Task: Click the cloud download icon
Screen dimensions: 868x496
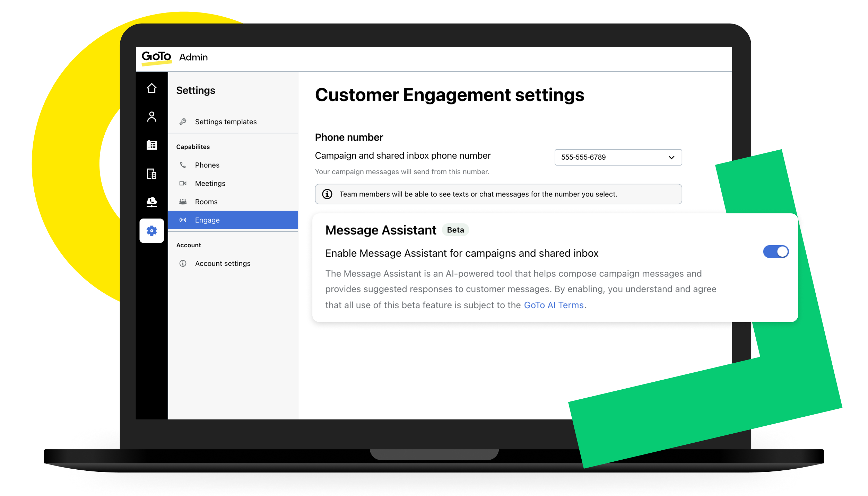Action: (x=151, y=202)
